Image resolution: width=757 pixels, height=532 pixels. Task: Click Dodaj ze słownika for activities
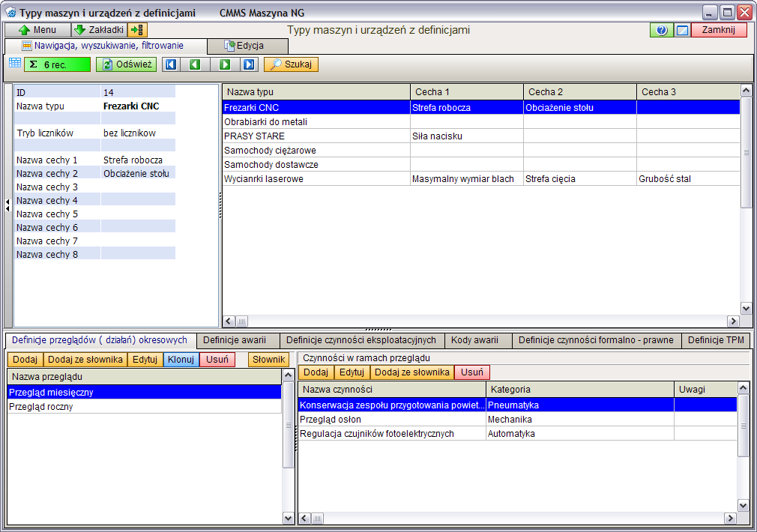point(412,372)
